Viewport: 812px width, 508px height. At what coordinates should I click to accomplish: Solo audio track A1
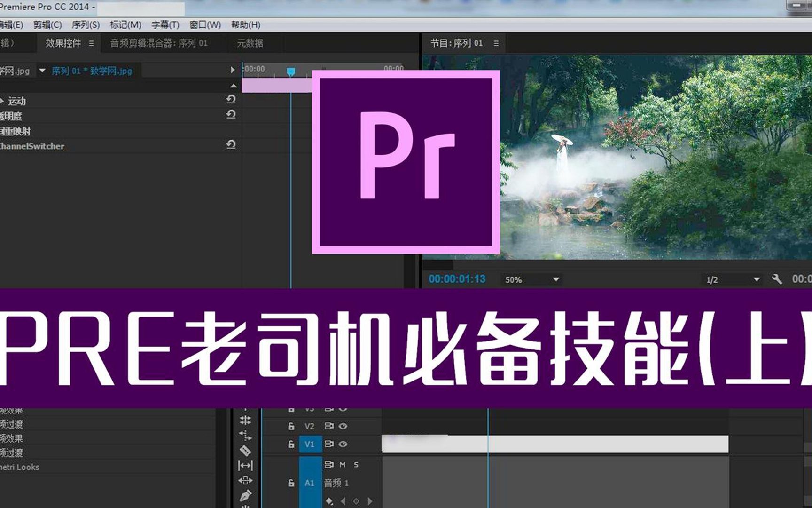pyautogui.click(x=356, y=465)
